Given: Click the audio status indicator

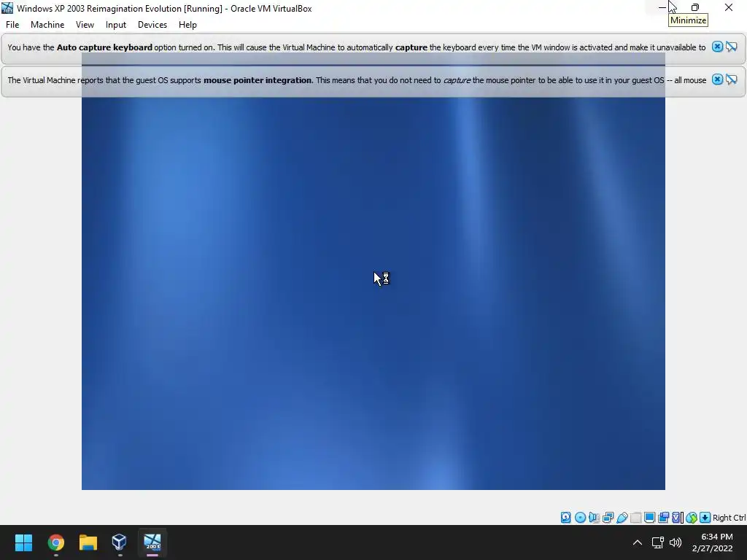Looking at the screenshot, I should pos(594,517).
